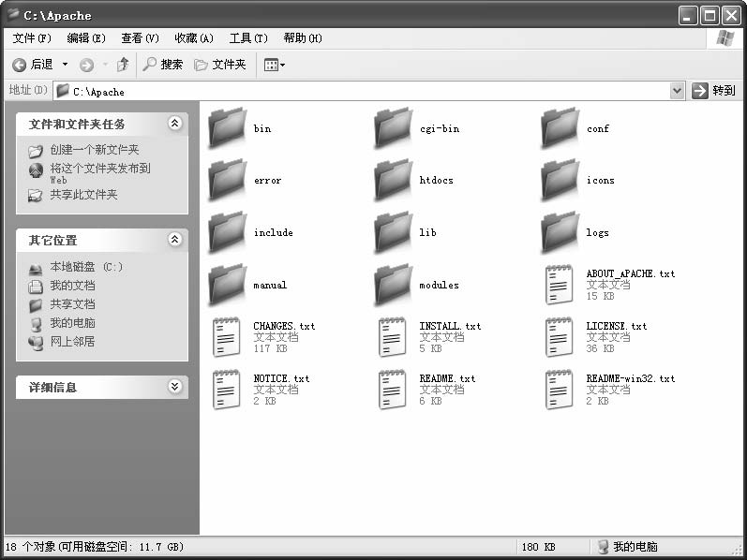This screenshot has height=560, width=747.
Task: Open the Back button history dropdown arrow
Action: (66, 65)
